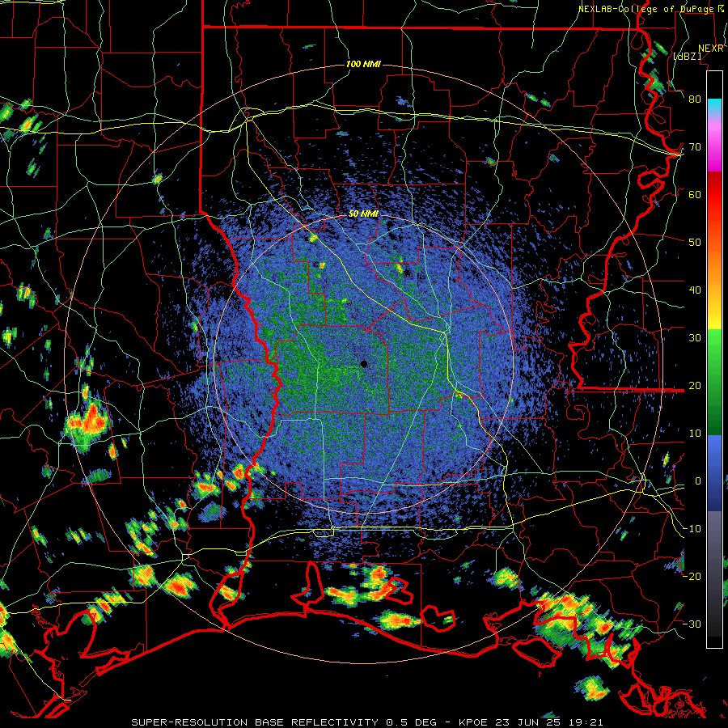Click the -20 value on the dBZ scale

pos(692,577)
